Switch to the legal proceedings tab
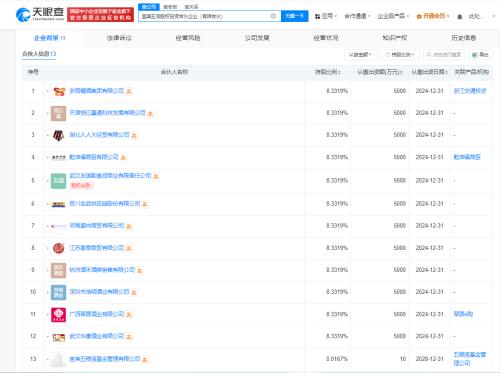The image size is (500, 373). coord(119,38)
